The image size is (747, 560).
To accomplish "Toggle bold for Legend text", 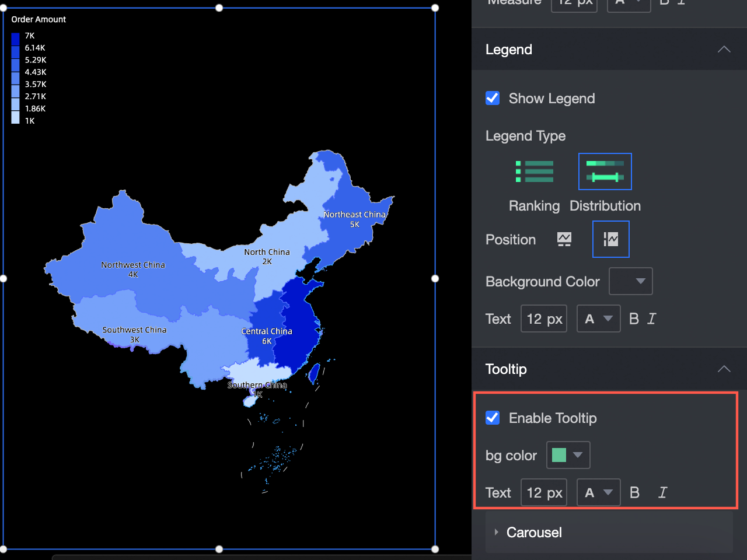I will click(x=634, y=319).
